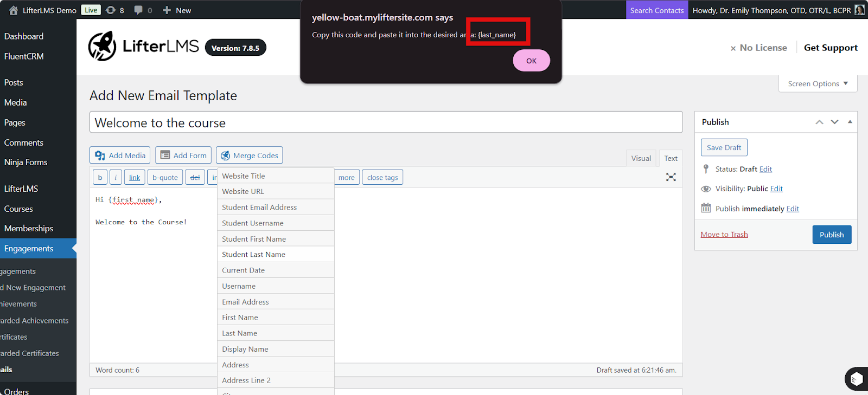
Task: Click the bold formatting button
Action: tap(100, 178)
